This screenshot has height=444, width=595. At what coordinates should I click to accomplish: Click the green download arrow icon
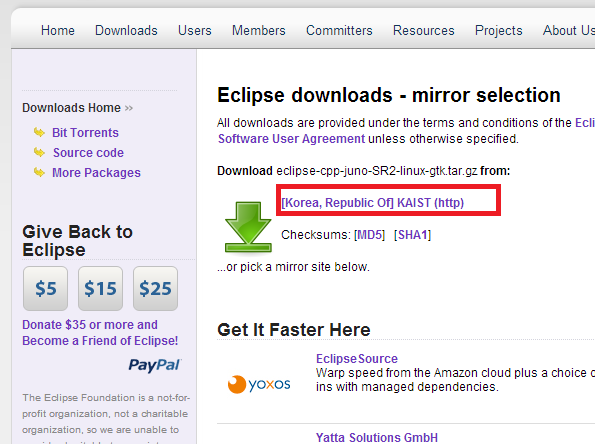pos(248,227)
